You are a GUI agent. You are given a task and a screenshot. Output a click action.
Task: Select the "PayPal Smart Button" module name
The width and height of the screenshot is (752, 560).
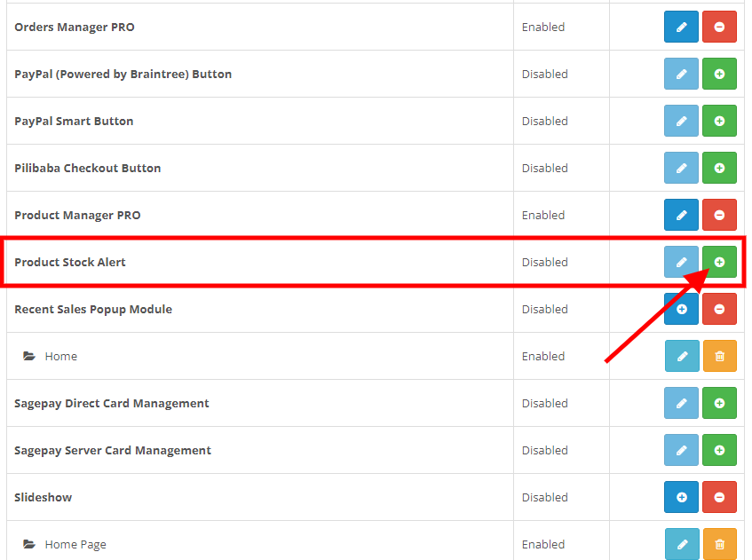(x=74, y=122)
